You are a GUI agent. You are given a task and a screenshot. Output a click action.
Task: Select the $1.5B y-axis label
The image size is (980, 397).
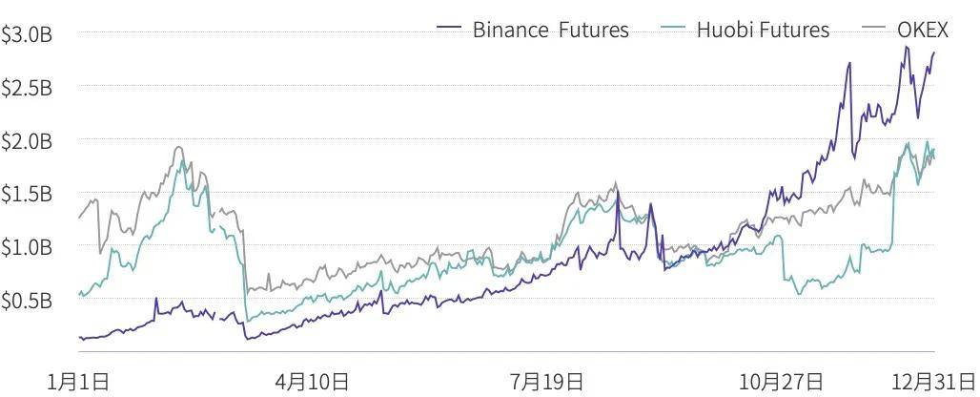[27, 195]
